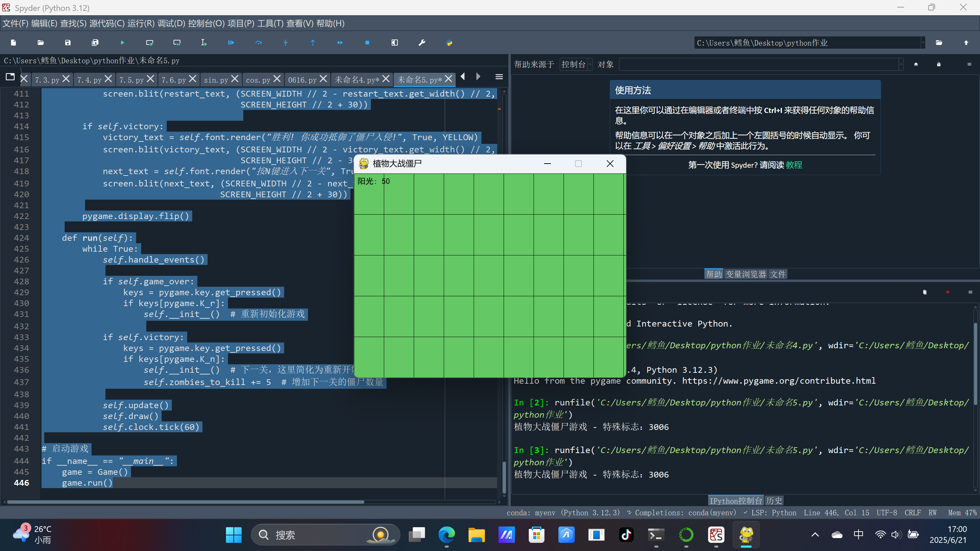
Task: Toggle maximize current pane icon
Action: tap(394, 43)
